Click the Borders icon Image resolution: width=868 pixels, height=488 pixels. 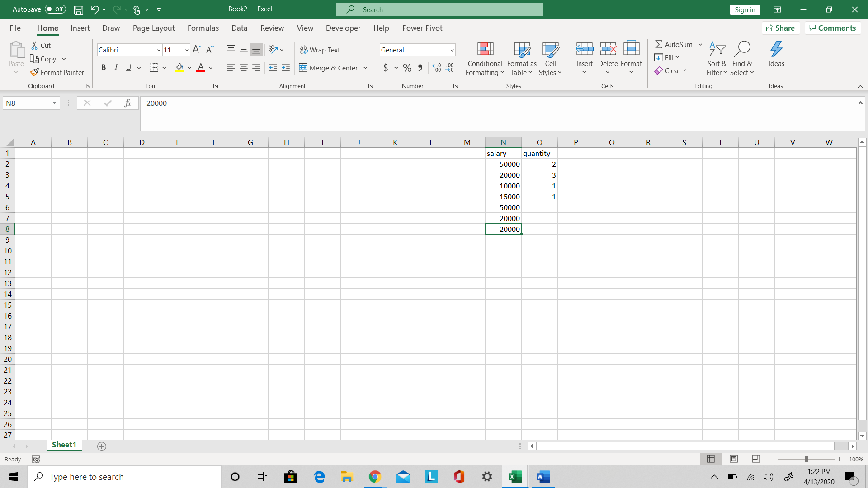[154, 68]
